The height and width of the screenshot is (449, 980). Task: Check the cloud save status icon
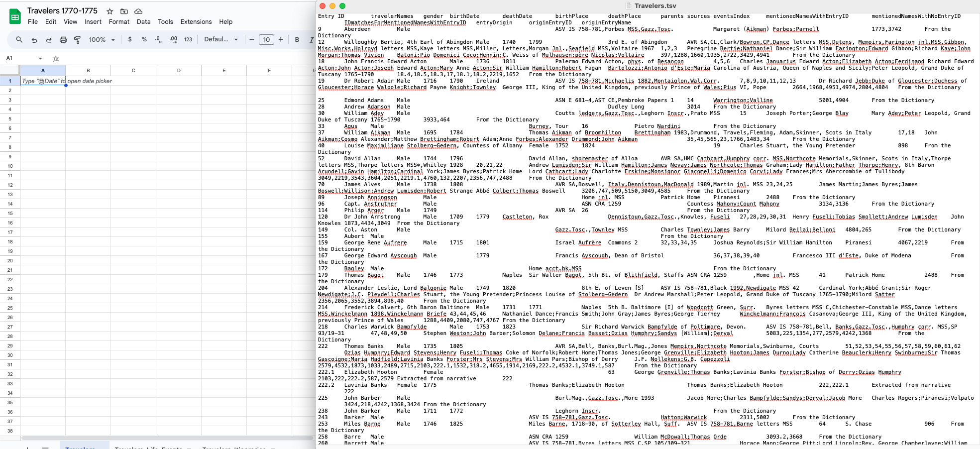pyautogui.click(x=138, y=11)
